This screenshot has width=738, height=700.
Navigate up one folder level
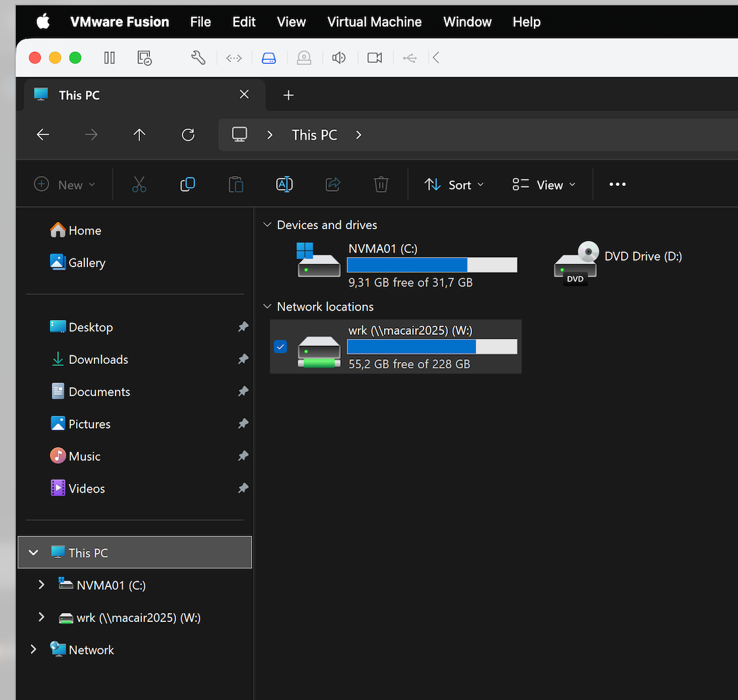139,135
